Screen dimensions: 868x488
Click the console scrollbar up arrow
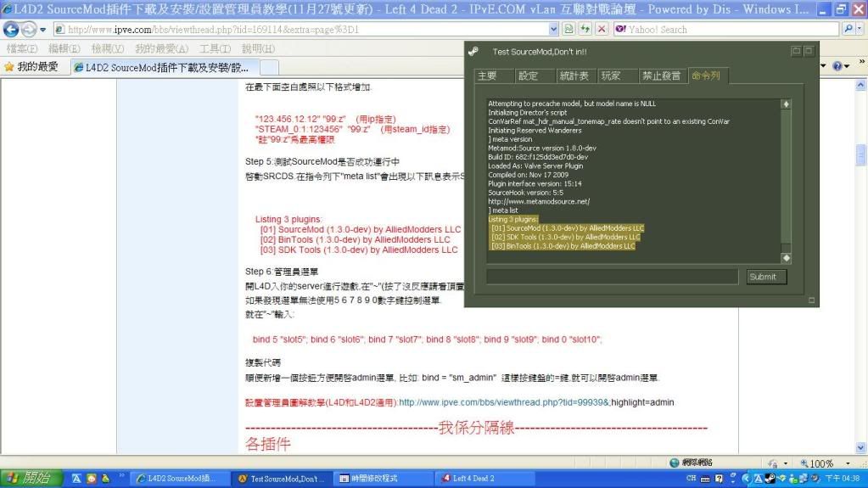(x=786, y=104)
